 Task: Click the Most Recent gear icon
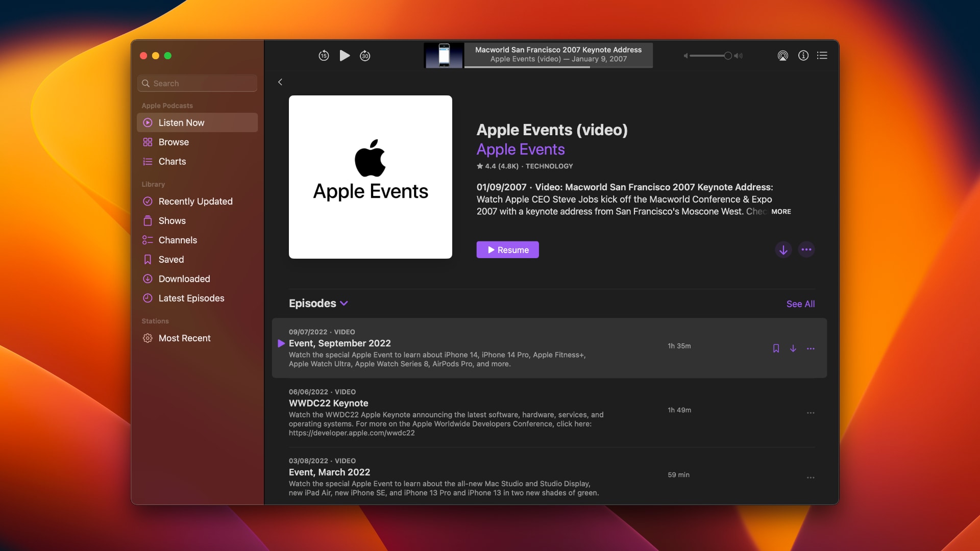[148, 338]
